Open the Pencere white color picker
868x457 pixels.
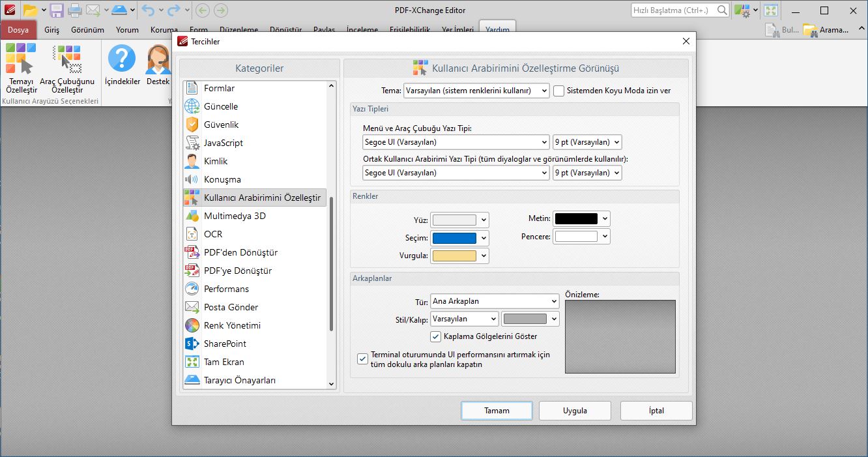click(x=581, y=236)
